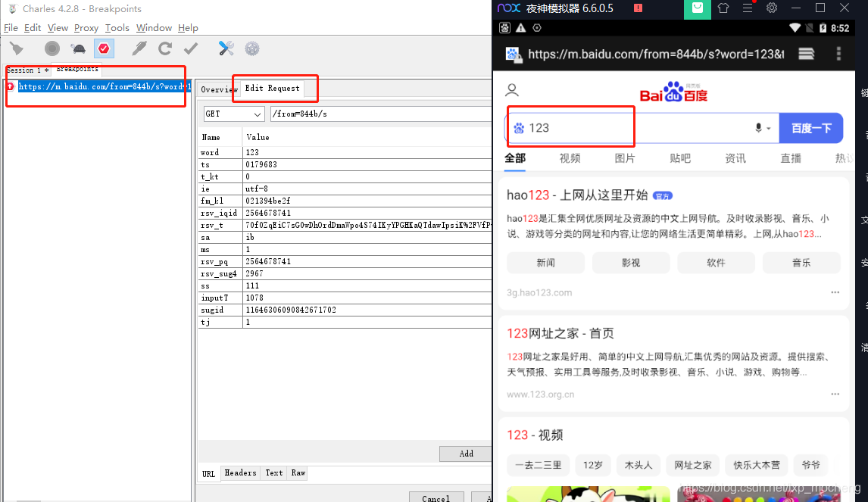The image size is (868, 502).
Task: Click the sa value ib
Action: pos(367,238)
